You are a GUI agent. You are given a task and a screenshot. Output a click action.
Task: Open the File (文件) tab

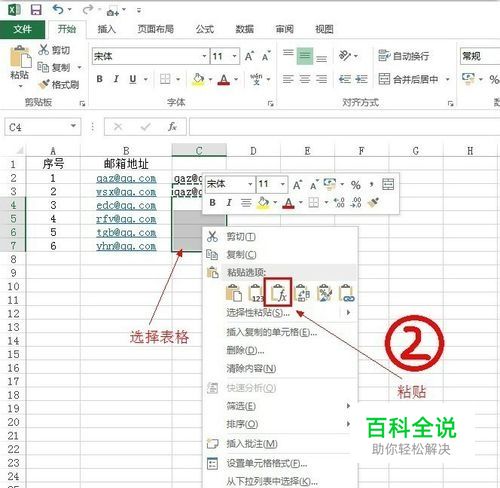(22, 29)
